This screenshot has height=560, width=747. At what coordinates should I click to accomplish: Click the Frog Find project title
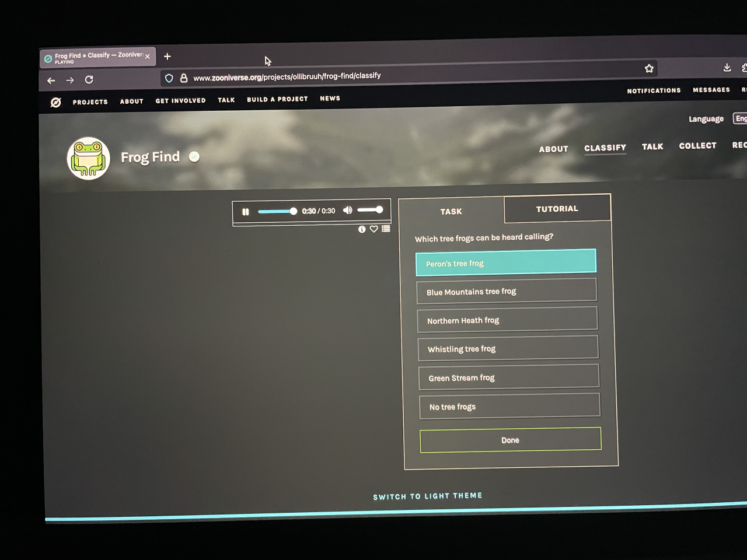pyautogui.click(x=150, y=157)
